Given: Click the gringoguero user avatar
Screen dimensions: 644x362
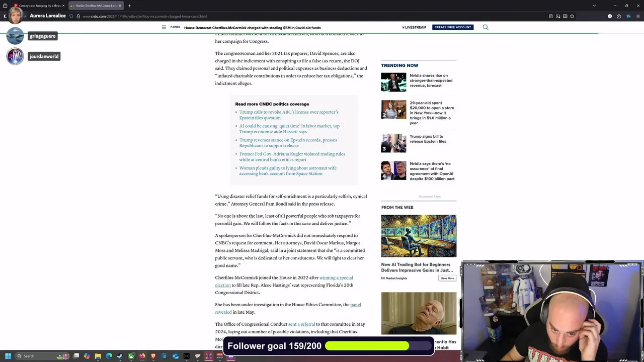Looking at the screenshot, I should (15, 36).
